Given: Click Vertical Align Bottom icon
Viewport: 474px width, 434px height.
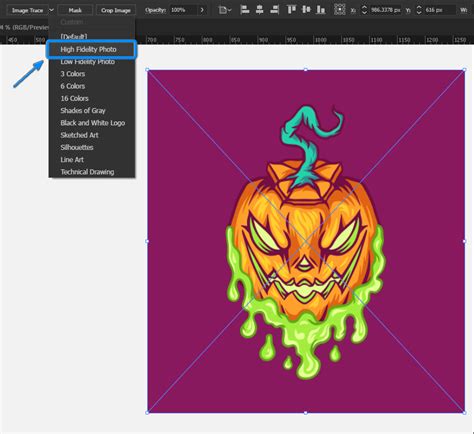Looking at the screenshot, I should click(321, 10).
